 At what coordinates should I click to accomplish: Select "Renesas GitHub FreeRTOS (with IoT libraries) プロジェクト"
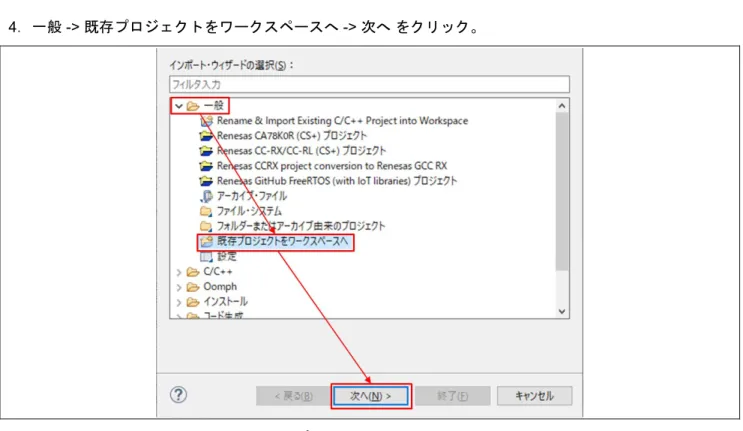337,181
